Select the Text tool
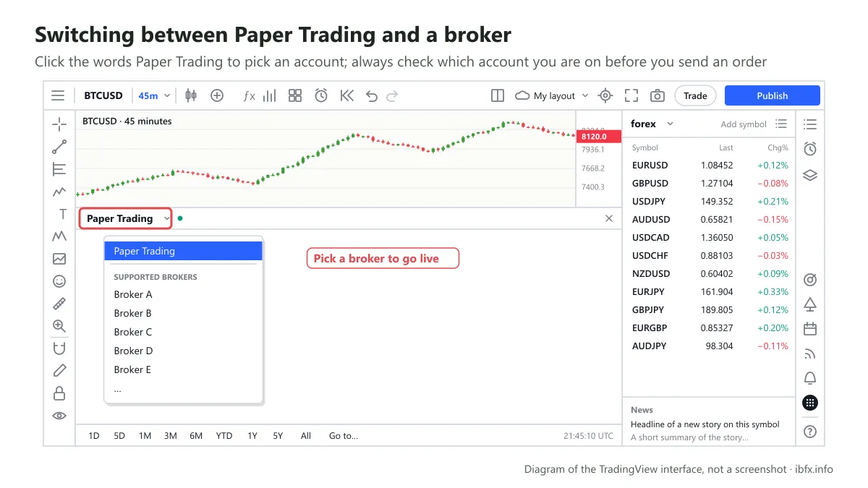The width and height of the screenshot is (868, 488). [62, 214]
